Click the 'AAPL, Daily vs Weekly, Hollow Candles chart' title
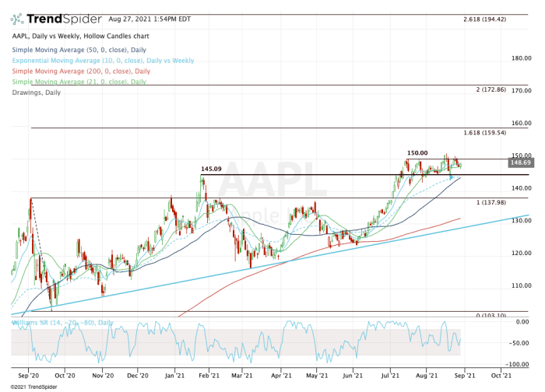The height and width of the screenshot is (392, 545). coord(81,36)
